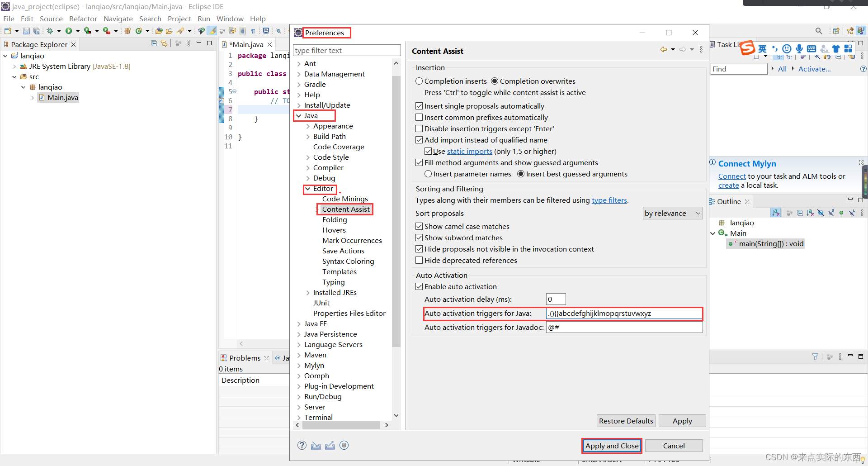The height and width of the screenshot is (466, 868).
Task: Click the Show Whitespace Characters pilcrow icon
Action: [253, 31]
